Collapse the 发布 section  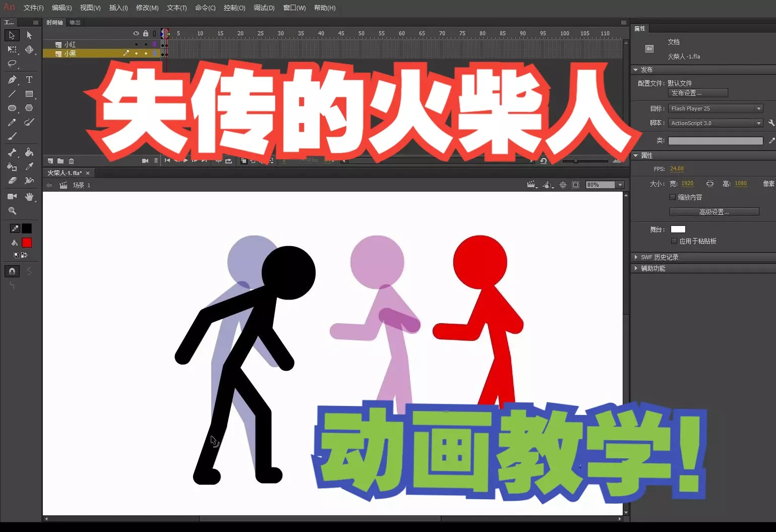(636, 70)
